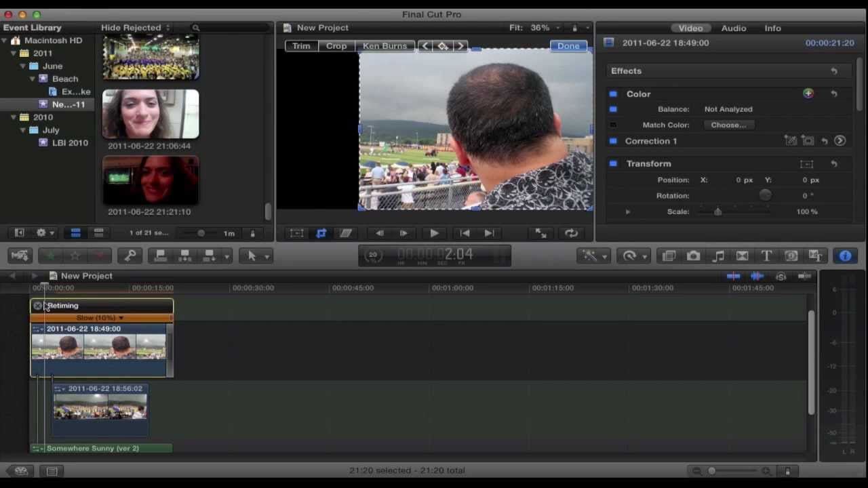Reset the Effects section
This screenshot has height=488, width=868.
834,70
